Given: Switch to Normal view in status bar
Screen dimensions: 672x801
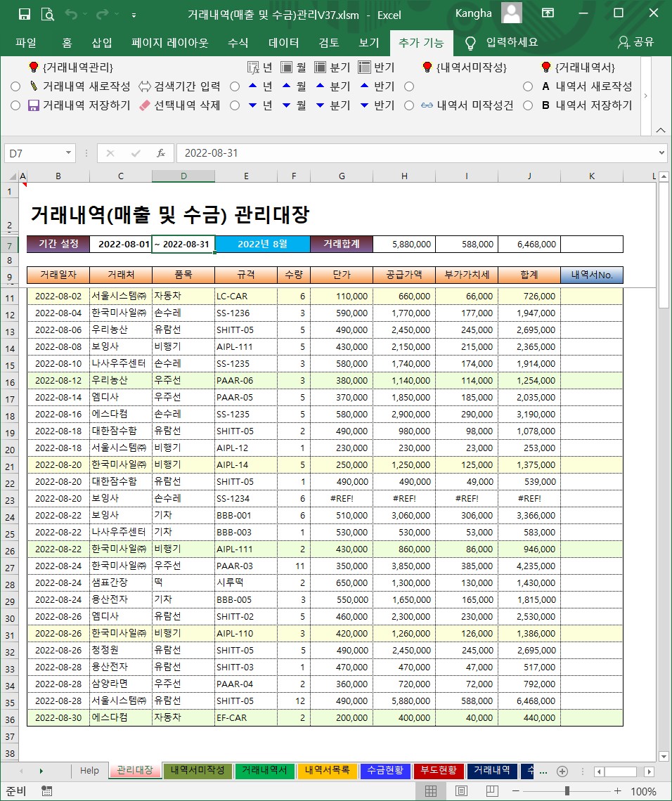Looking at the screenshot, I should [431, 791].
